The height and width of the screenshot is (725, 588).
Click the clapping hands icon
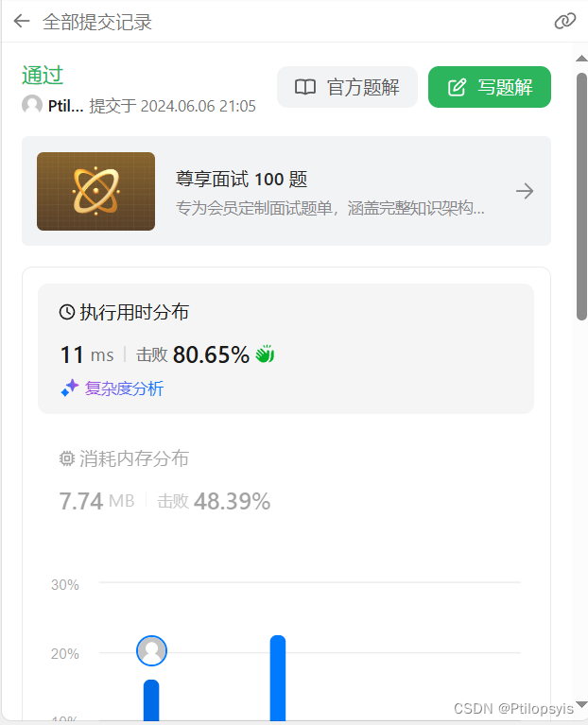tap(265, 354)
